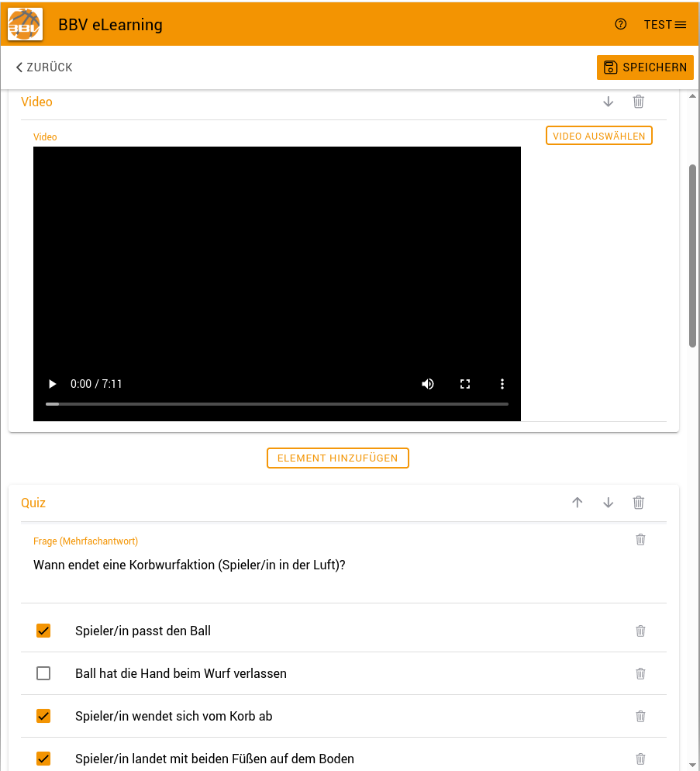700x771 pixels.
Task: Click the video progress bar
Action: (x=277, y=404)
